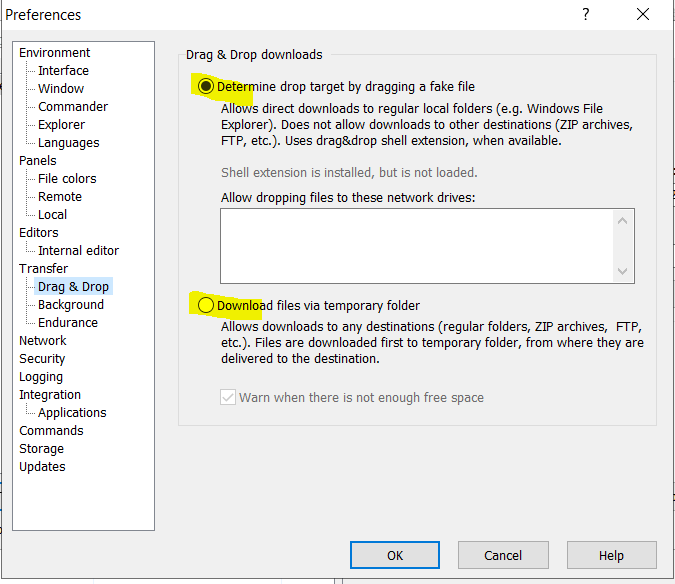Close the Preferences dialog
The image size is (675, 584).
point(643,15)
